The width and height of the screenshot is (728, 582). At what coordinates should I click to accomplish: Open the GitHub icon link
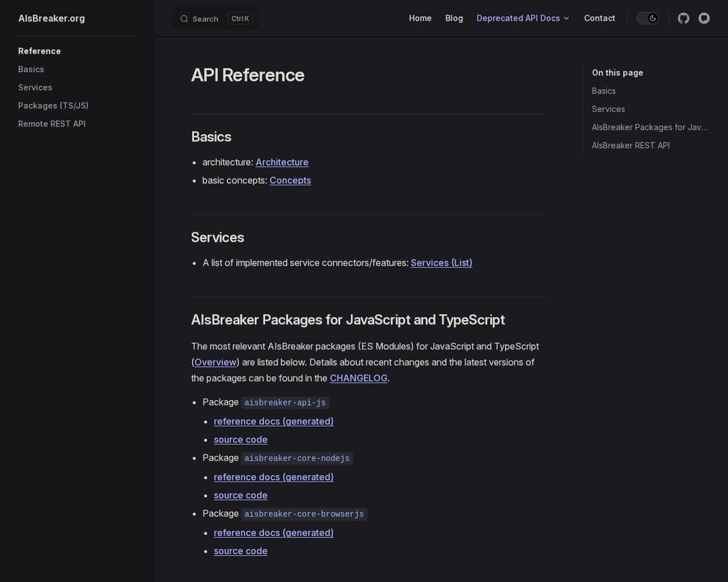[x=683, y=19]
